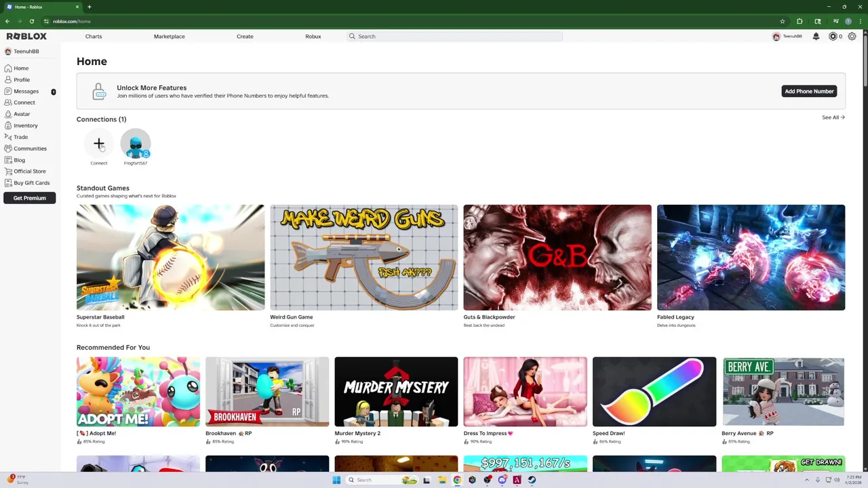This screenshot has height=488, width=868.
Task: Go back in the browser
Action: click(x=7, y=22)
